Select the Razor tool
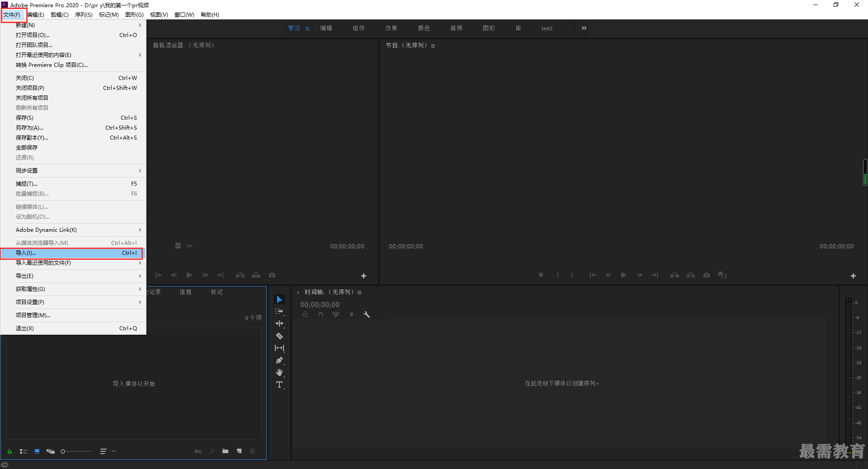This screenshot has height=469, width=868. click(279, 336)
